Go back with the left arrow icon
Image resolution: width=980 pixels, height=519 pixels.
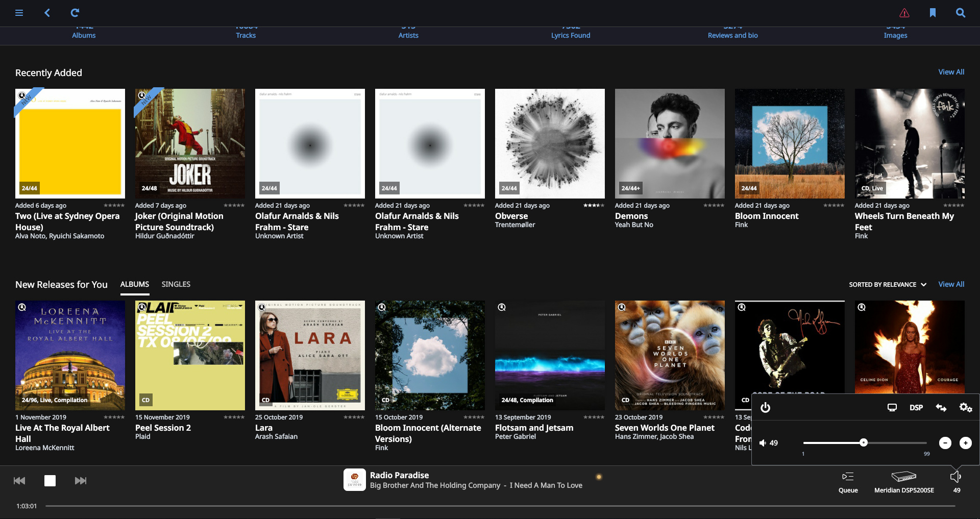tap(47, 13)
